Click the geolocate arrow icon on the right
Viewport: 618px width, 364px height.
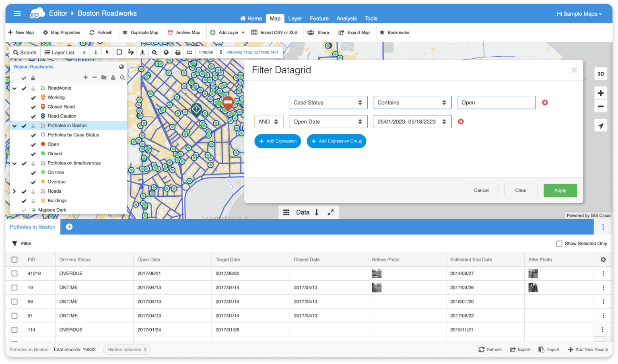coord(601,125)
